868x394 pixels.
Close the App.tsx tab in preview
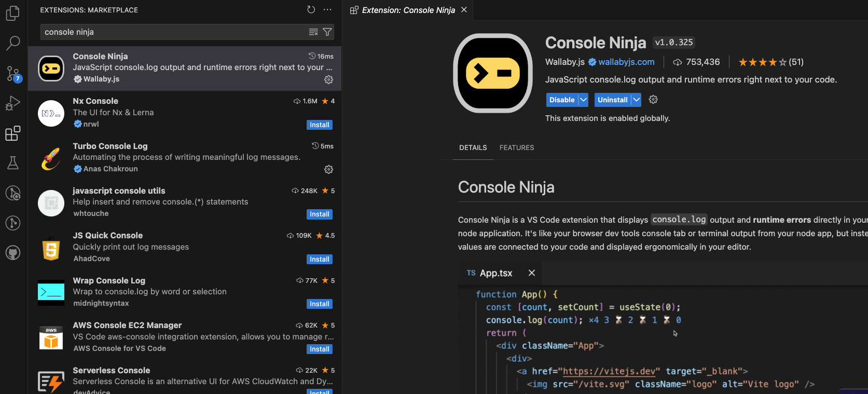pyautogui.click(x=532, y=273)
